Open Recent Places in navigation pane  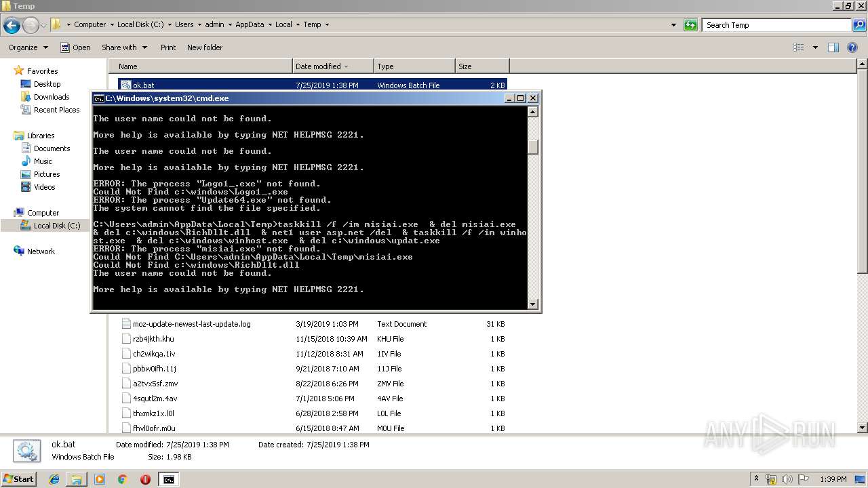point(56,110)
